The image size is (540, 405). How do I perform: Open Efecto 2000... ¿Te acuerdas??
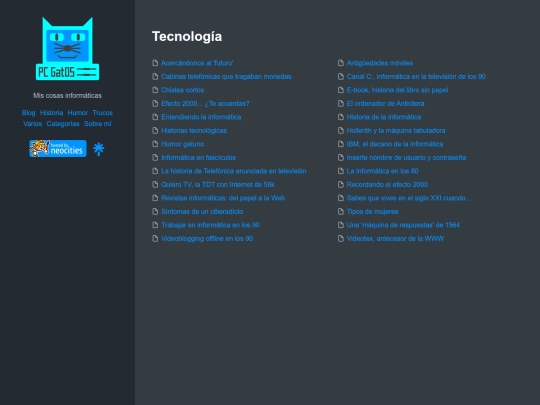tap(205, 103)
